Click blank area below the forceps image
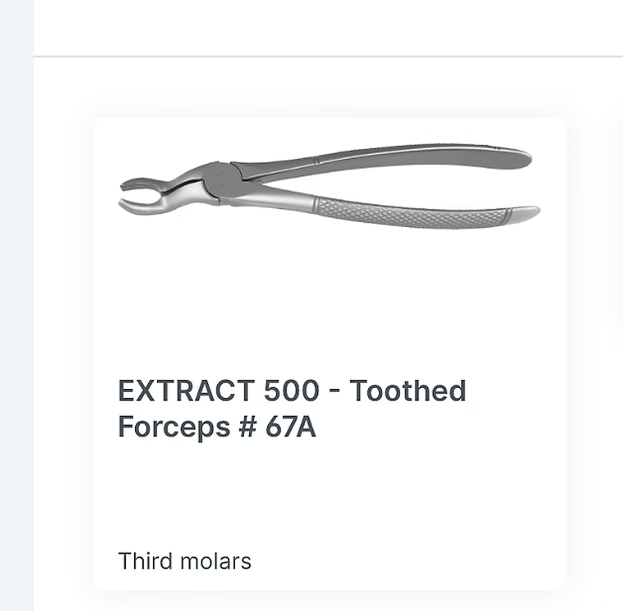Image resolution: width=623 pixels, height=611 pixels. [330, 300]
